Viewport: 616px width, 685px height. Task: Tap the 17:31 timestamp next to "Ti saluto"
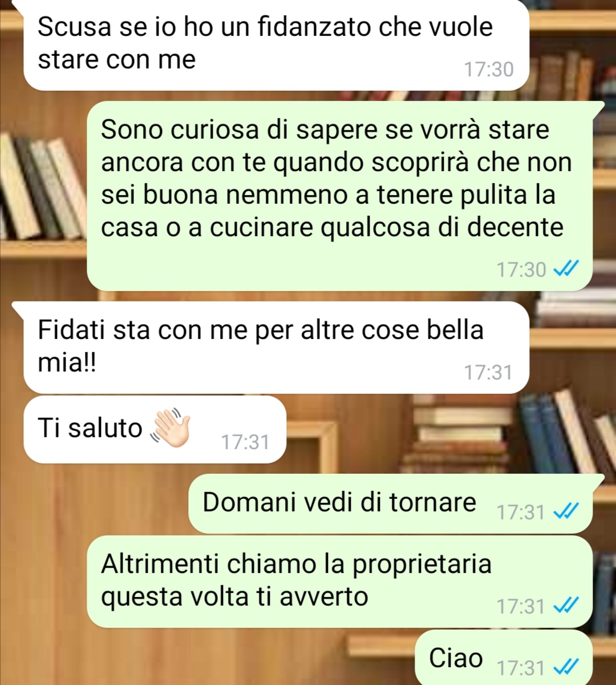(245, 442)
